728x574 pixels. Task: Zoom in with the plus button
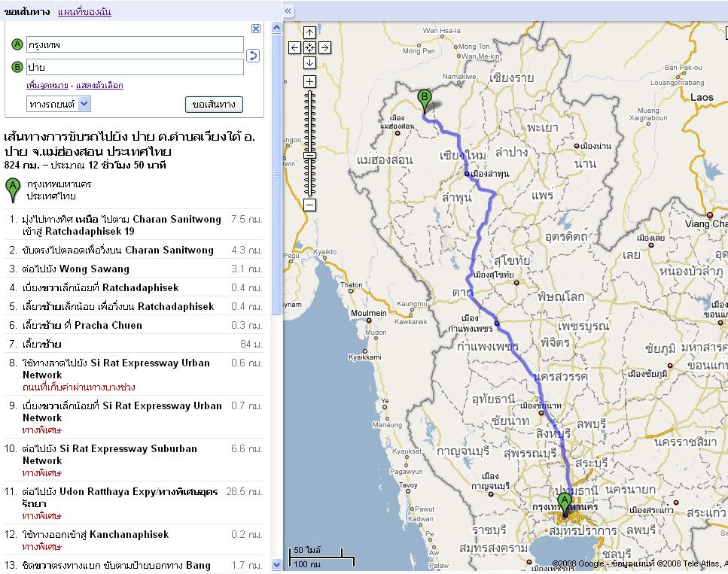[309, 82]
